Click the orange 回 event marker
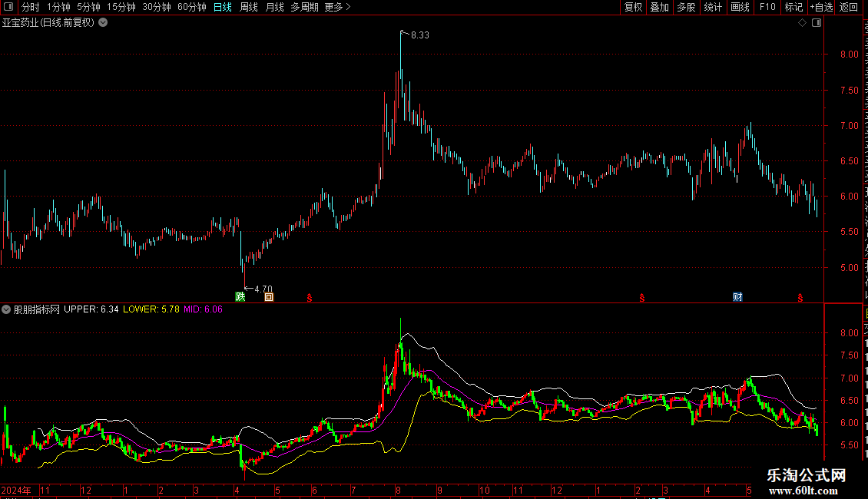Screen dimensions: 868x499 [269, 297]
